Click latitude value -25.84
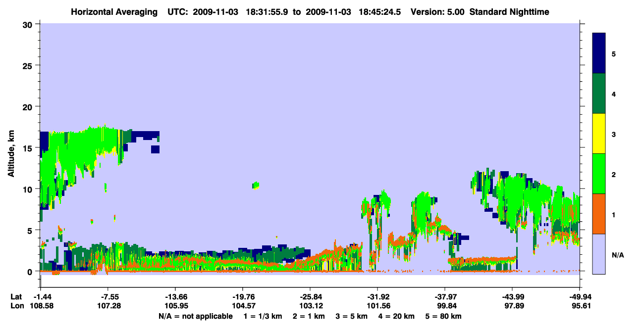Screen dimensions: 644x330 click(310, 296)
